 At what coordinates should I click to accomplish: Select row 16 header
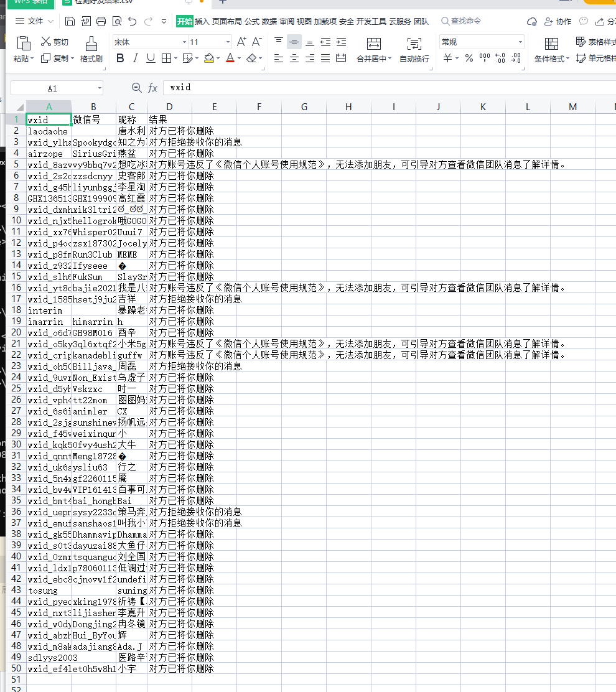click(16, 288)
